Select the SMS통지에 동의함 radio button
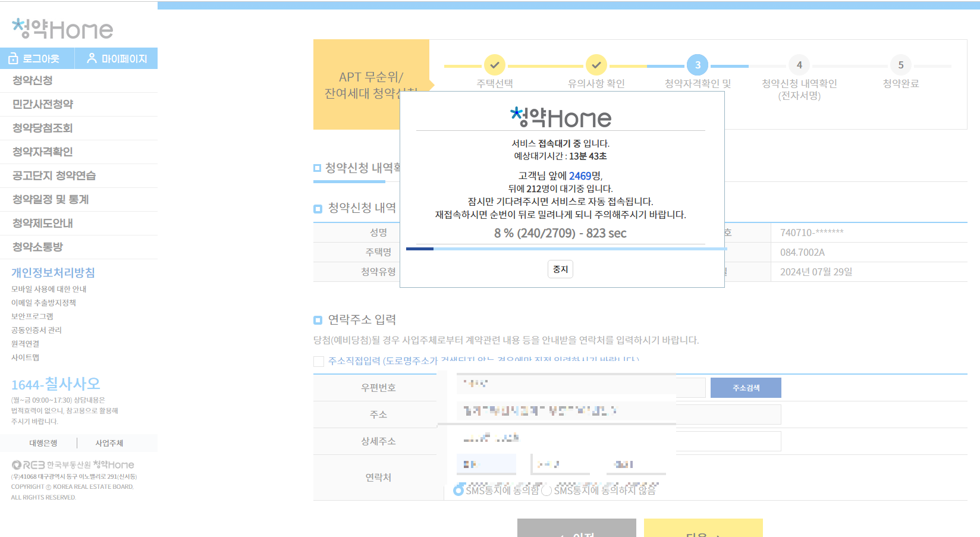 click(x=458, y=491)
